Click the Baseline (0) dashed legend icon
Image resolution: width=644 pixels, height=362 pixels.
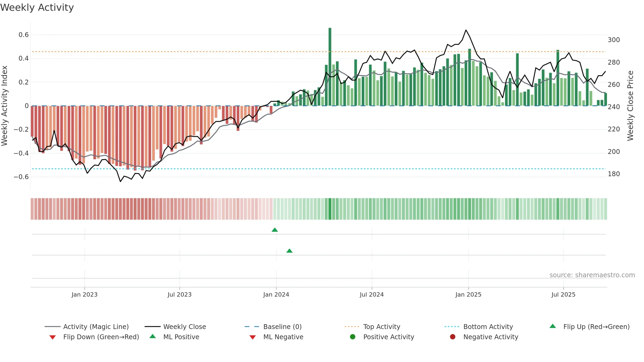[252, 327]
